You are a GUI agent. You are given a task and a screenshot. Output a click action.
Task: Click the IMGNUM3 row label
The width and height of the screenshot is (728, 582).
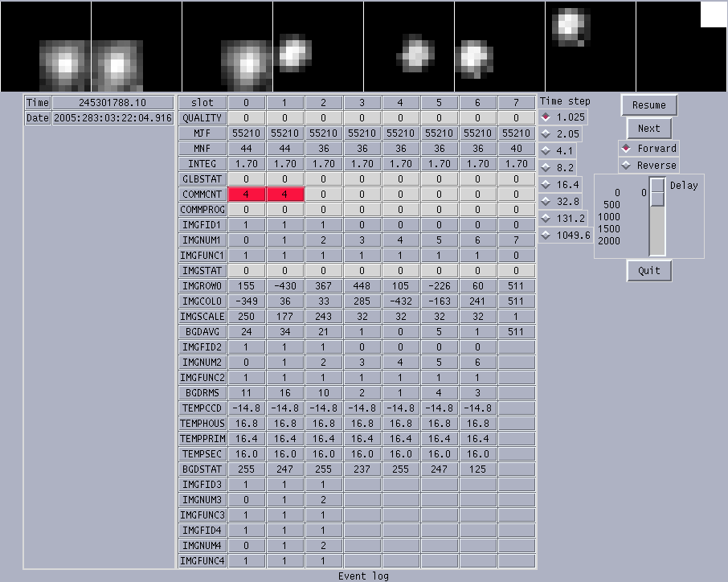click(x=202, y=500)
